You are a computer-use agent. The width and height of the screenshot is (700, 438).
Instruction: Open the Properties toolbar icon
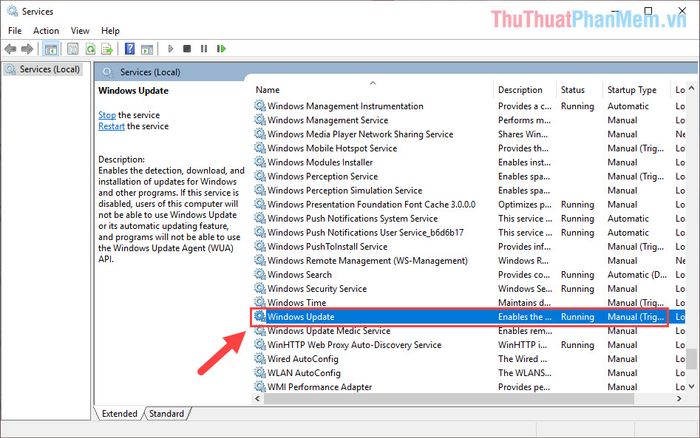[73, 49]
